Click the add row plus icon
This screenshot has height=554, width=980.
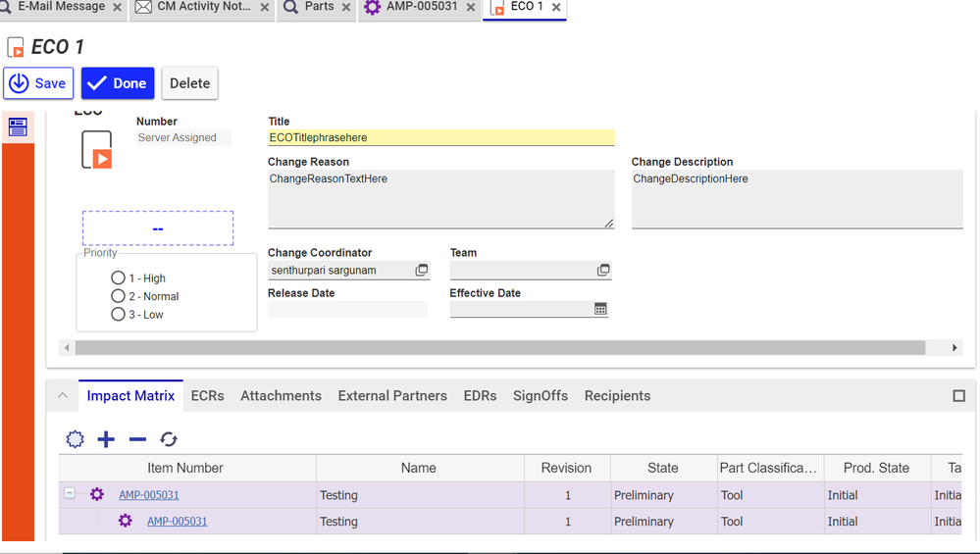(106, 439)
